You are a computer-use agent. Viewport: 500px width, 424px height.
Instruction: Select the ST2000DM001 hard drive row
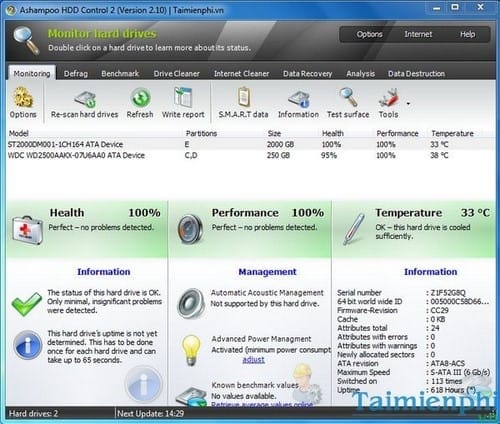[x=250, y=144]
